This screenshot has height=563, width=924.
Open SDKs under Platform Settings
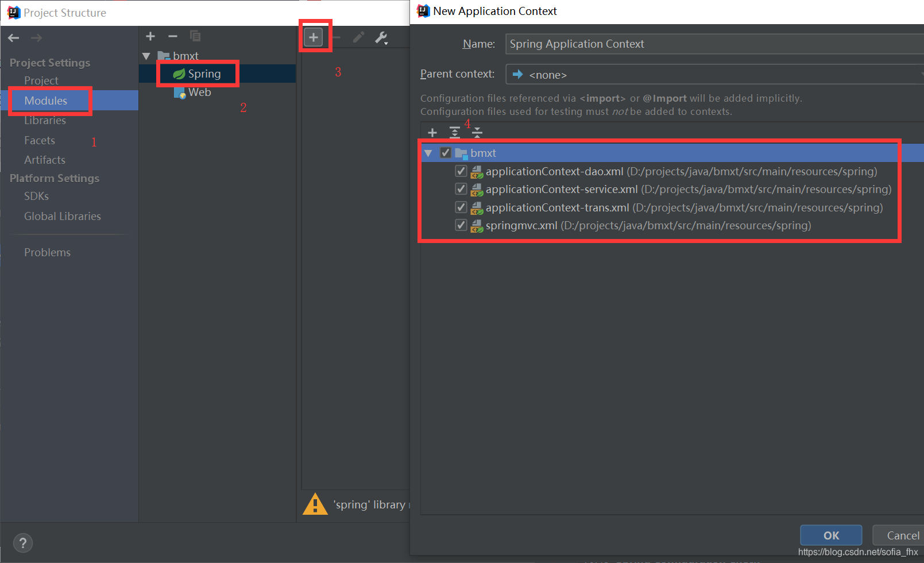click(x=36, y=196)
